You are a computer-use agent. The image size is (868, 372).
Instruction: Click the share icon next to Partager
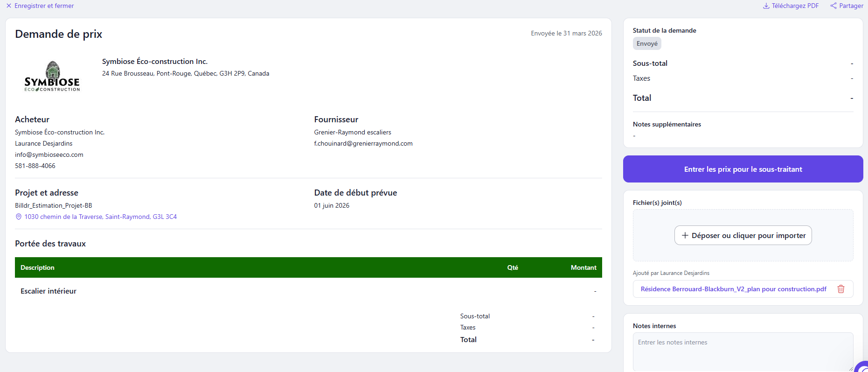(833, 6)
